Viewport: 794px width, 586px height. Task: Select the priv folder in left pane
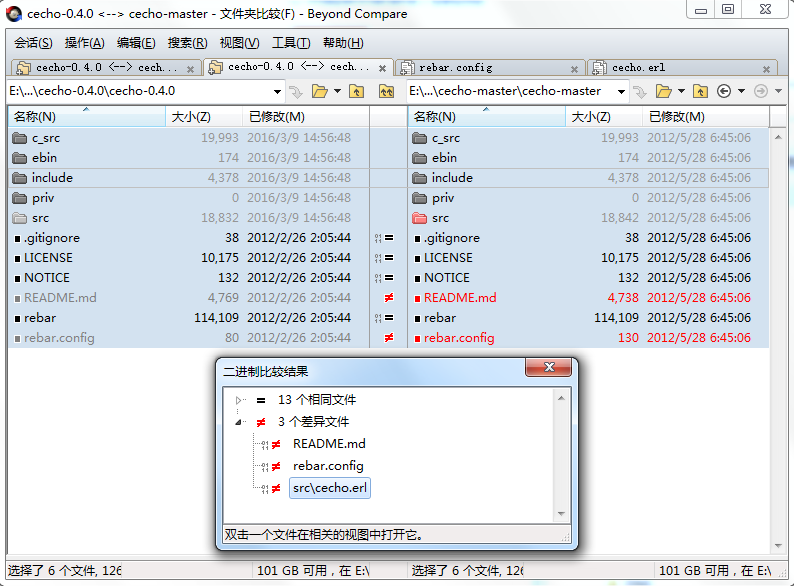[x=188, y=198]
